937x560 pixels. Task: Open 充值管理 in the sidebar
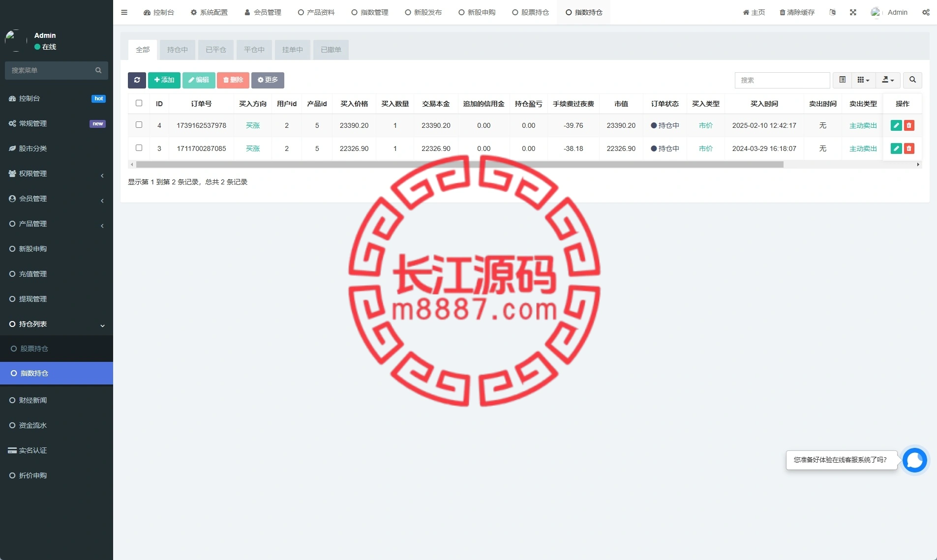tap(57, 274)
